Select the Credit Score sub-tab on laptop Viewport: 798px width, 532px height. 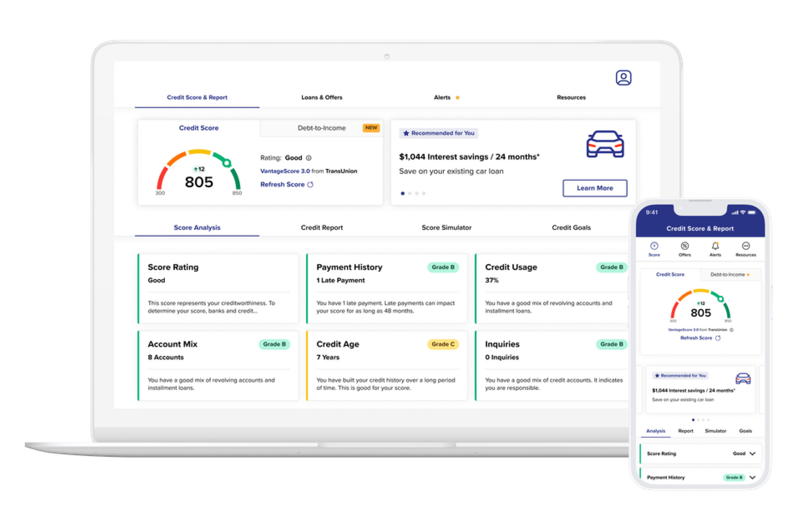point(199,128)
